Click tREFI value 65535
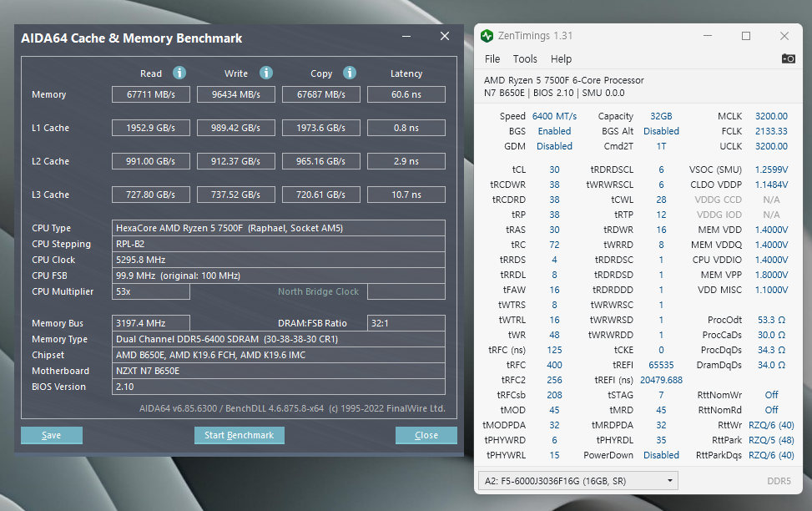Image resolution: width=812 pixels, height=511 pixels. (x=661, y=365)
